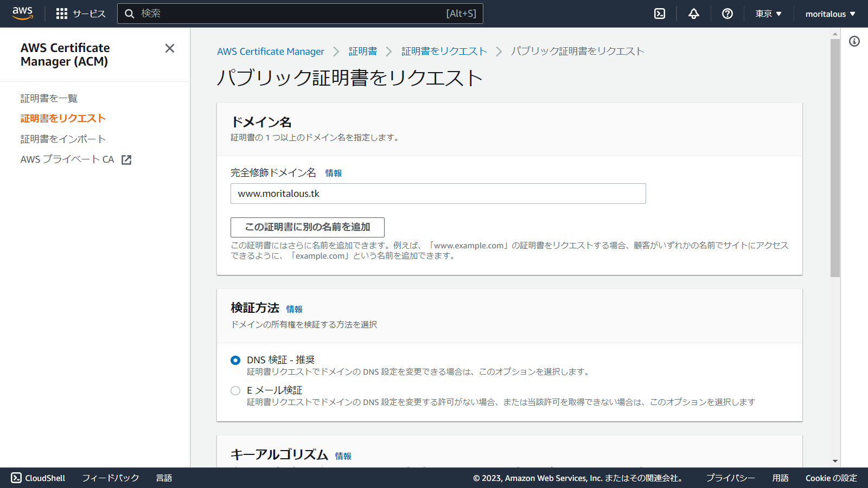Choose E メール検証 option
This screenshot has height=488, width=868.
235,390
